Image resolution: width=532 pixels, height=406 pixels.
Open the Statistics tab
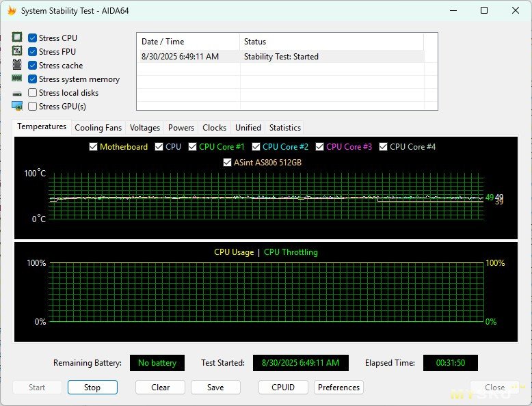click(285, 128)
